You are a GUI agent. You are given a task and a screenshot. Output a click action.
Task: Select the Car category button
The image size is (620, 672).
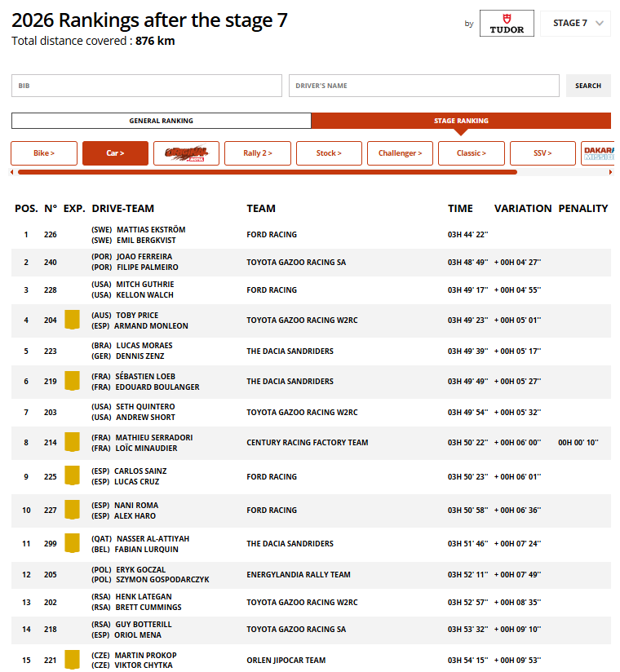click(115, 153)
